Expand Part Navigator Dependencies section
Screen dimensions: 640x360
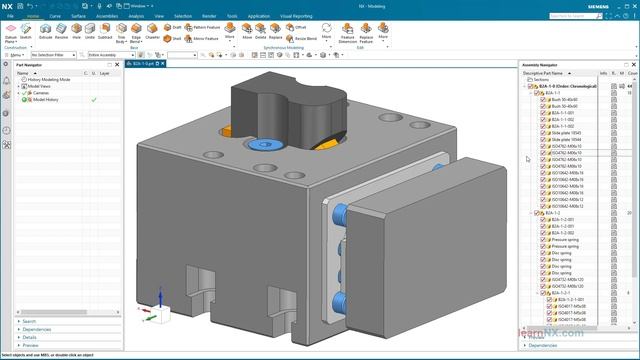click(x=36, y=329)
